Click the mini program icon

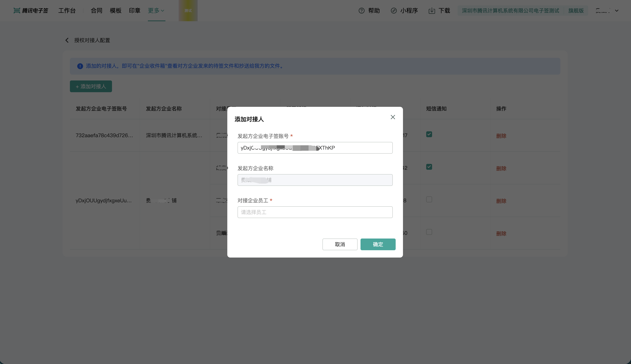pyautogui.click(x=394, y=10)
